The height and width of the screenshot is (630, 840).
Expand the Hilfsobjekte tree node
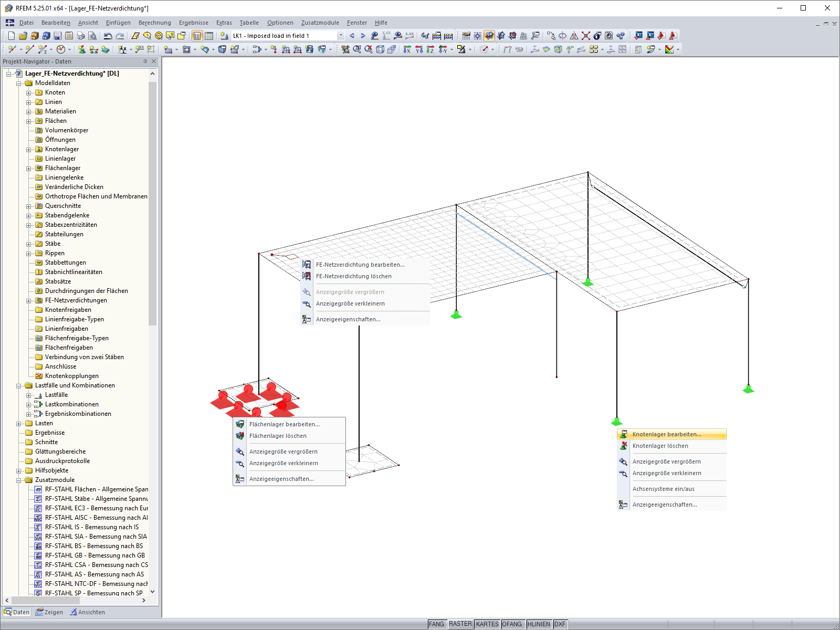pos(19,470)
